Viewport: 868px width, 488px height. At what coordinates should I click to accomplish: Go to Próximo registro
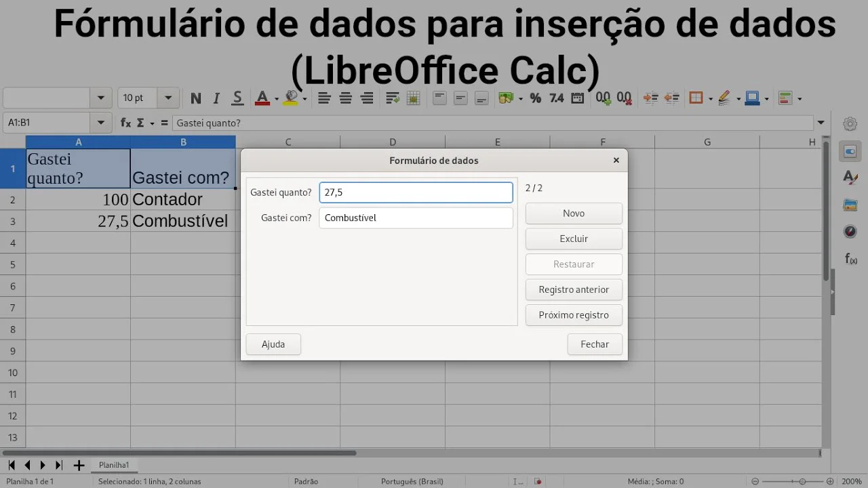(574, 315)
